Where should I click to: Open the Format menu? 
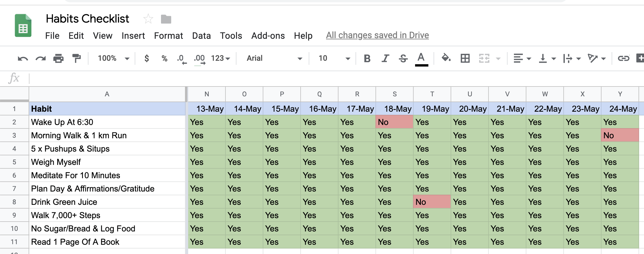click(x=169, y=36)
